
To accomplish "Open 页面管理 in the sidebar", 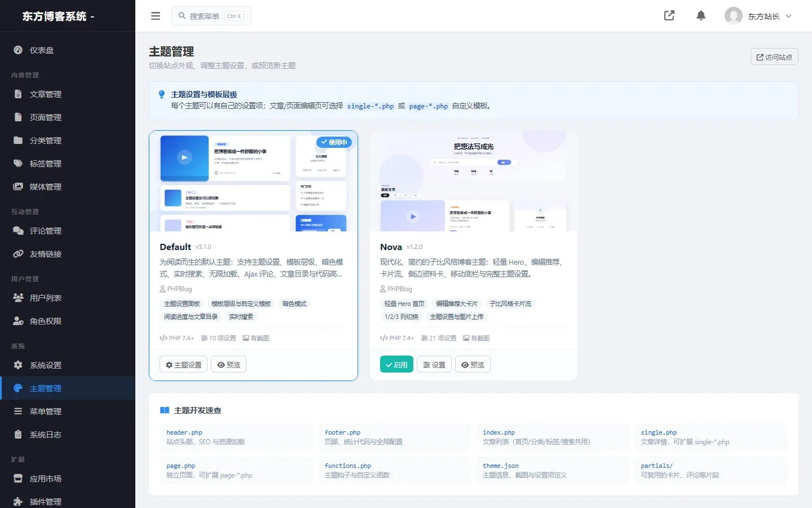I will tap(68, 117).
